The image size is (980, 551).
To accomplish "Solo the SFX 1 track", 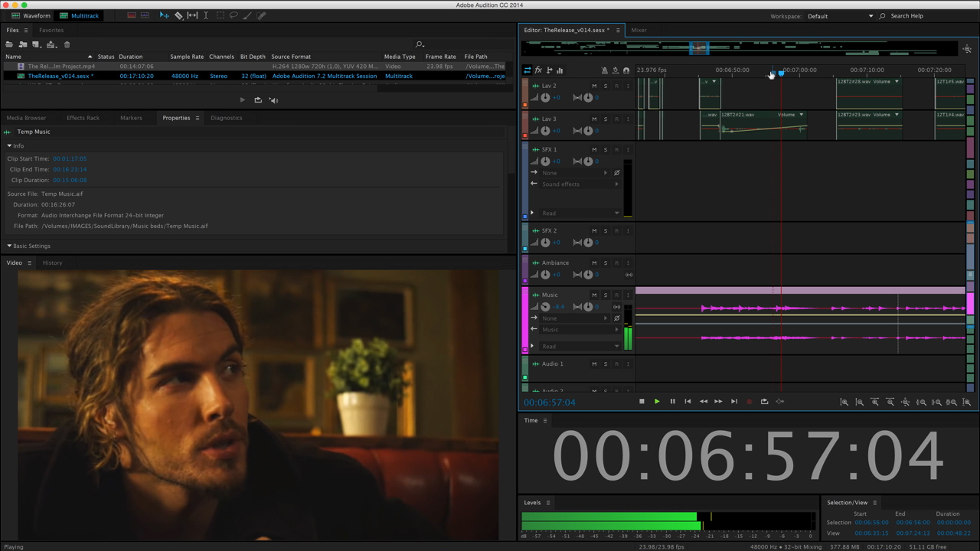I will pos(606,149).
